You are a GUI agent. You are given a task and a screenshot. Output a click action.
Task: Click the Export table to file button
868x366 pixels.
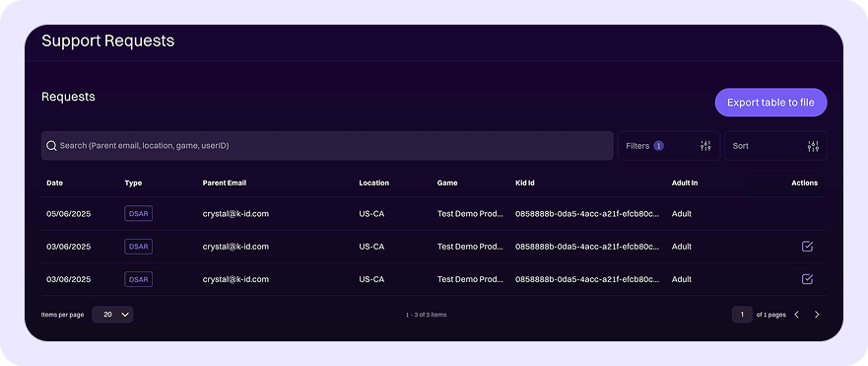click(770, 103)
